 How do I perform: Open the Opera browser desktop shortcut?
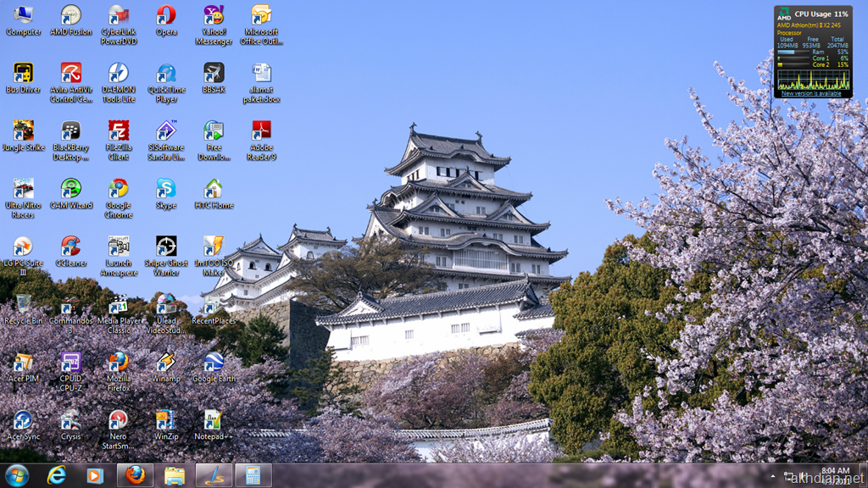[x=166, y=16]
